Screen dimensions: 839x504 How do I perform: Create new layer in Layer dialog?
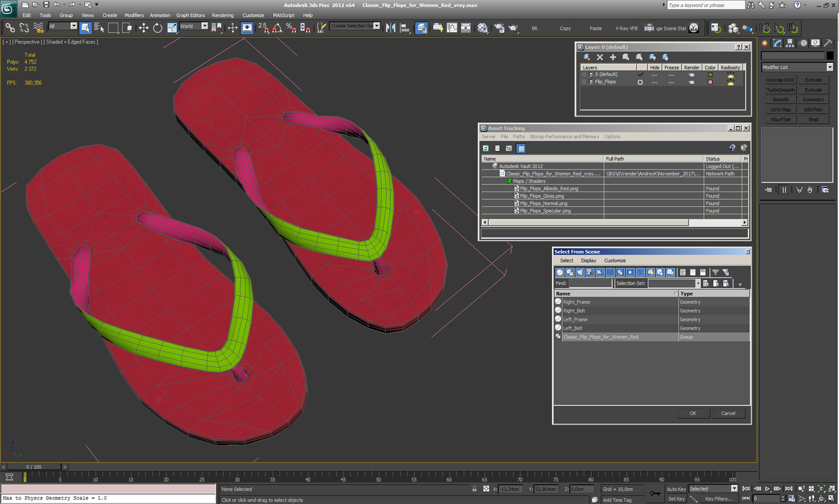coord(587,57)
